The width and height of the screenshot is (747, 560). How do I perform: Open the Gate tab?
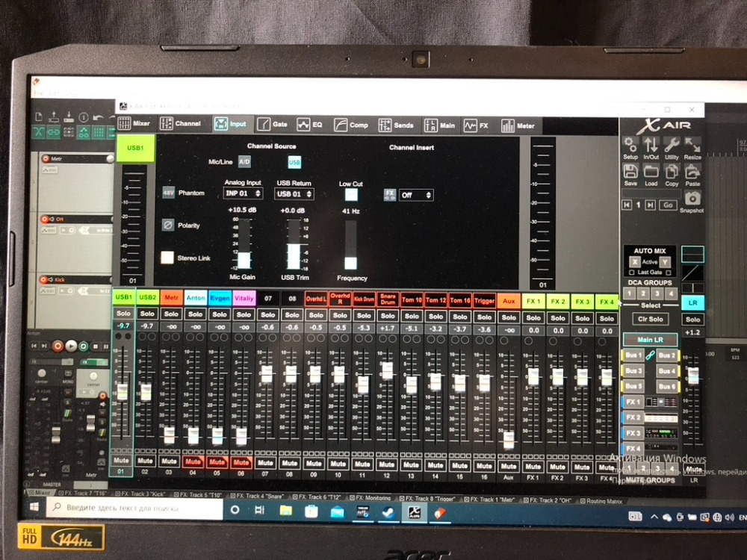(273, 124)
